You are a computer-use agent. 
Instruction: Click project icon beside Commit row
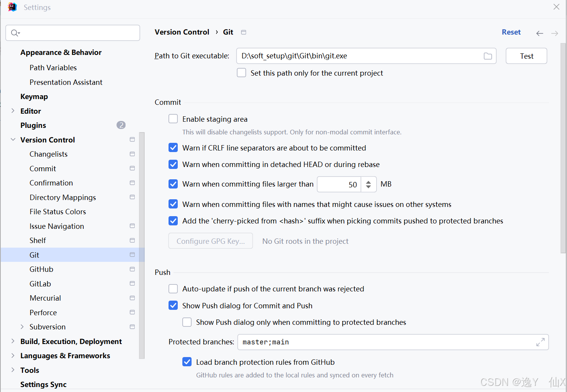pyautogui.click(x=132, y=169)
